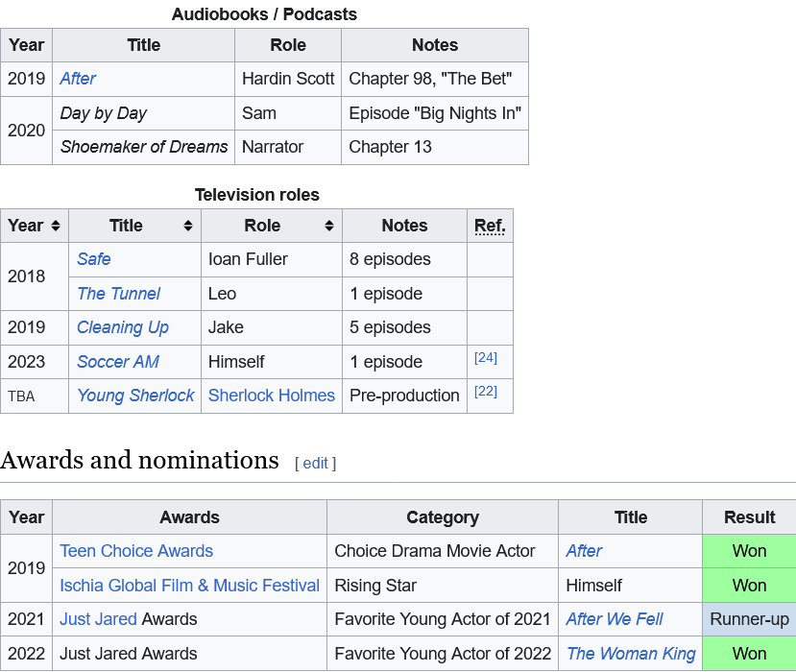Screen dimensions: 796x672
Task: Open the Sherlock Holmes role link
Action: tap(271, 396)
